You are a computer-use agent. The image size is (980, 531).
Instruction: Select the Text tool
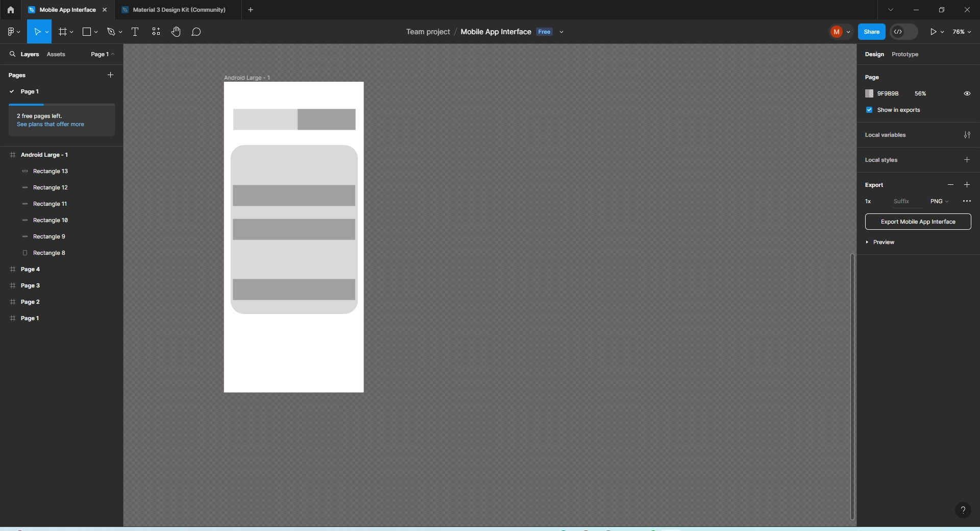[135, 32]
